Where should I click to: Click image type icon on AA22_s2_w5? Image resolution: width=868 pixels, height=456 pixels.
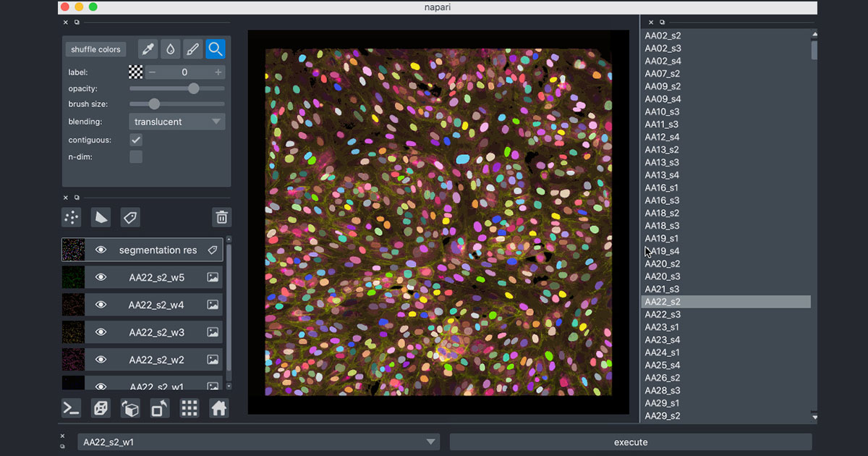point(213,277)
